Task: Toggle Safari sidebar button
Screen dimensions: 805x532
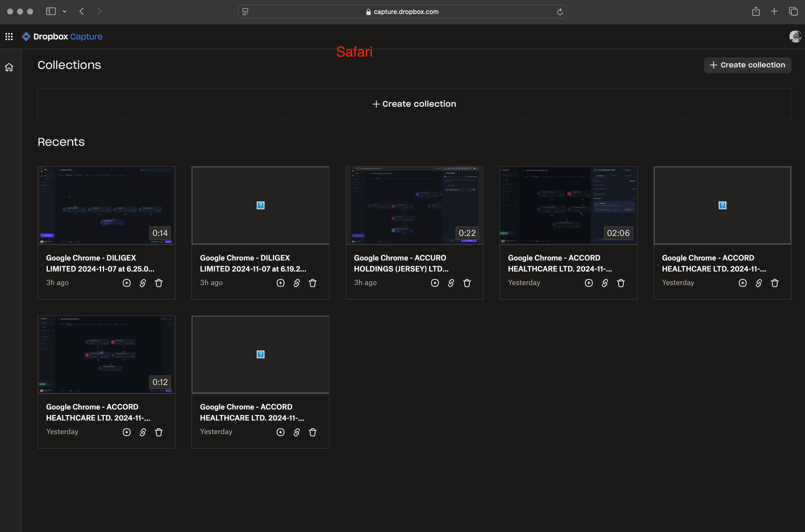Action: pyautogui.click(x=51, y=12)
